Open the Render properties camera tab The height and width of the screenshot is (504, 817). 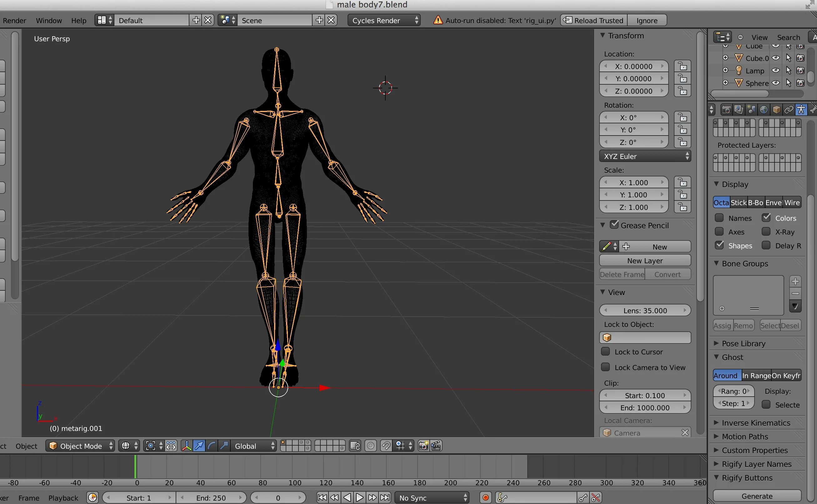pyautogui.click(x=726, y=110)
